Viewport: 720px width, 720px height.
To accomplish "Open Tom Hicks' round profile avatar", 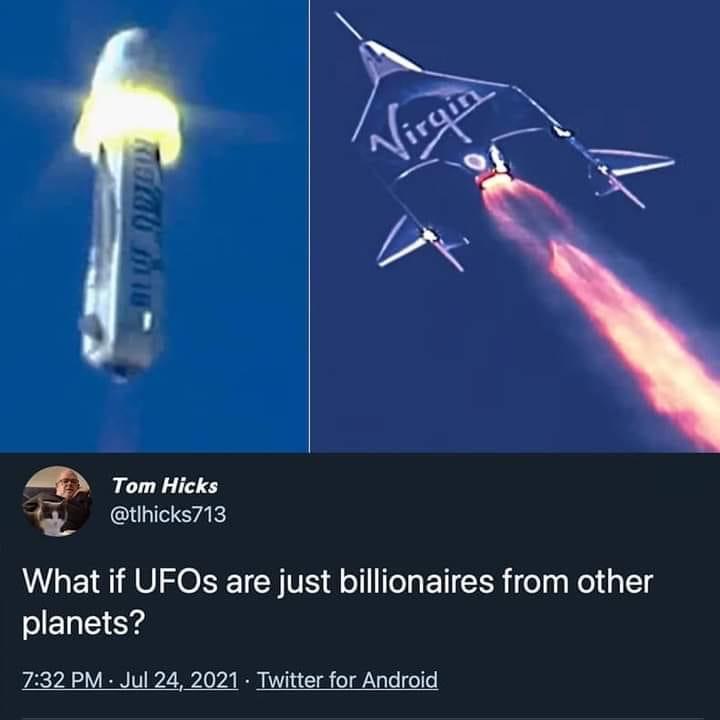I will (57, 501).
